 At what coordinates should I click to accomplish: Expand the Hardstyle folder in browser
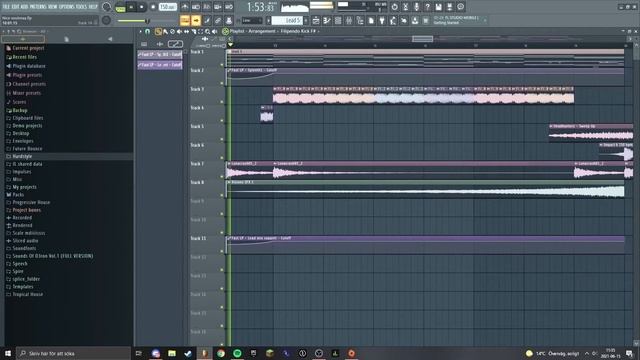22,156
